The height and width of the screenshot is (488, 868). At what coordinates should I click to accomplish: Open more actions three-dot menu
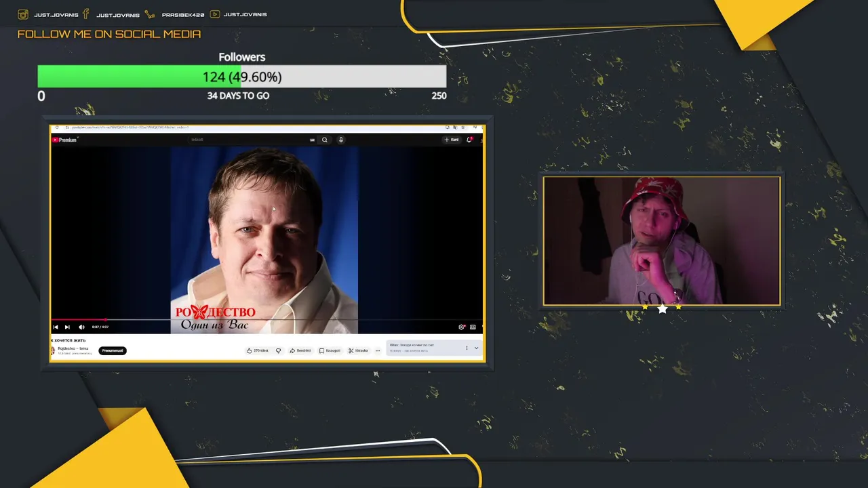click(x=378, y=350)
